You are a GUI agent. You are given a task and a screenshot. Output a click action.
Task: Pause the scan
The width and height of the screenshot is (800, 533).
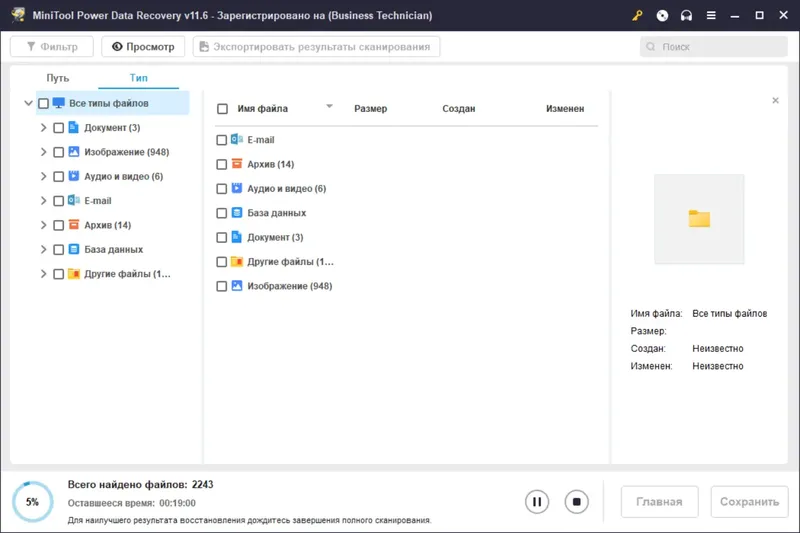pos(537,502)
